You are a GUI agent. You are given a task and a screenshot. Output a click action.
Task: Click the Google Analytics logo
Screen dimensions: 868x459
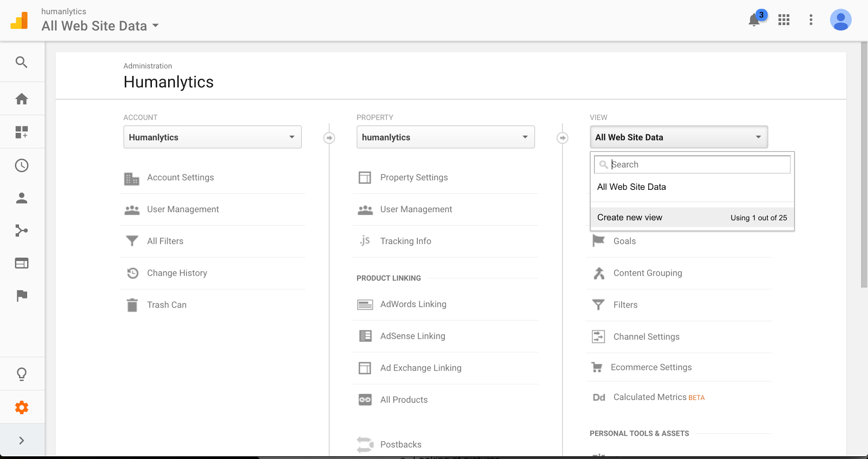pyautogui.click(x=19, y=21)
